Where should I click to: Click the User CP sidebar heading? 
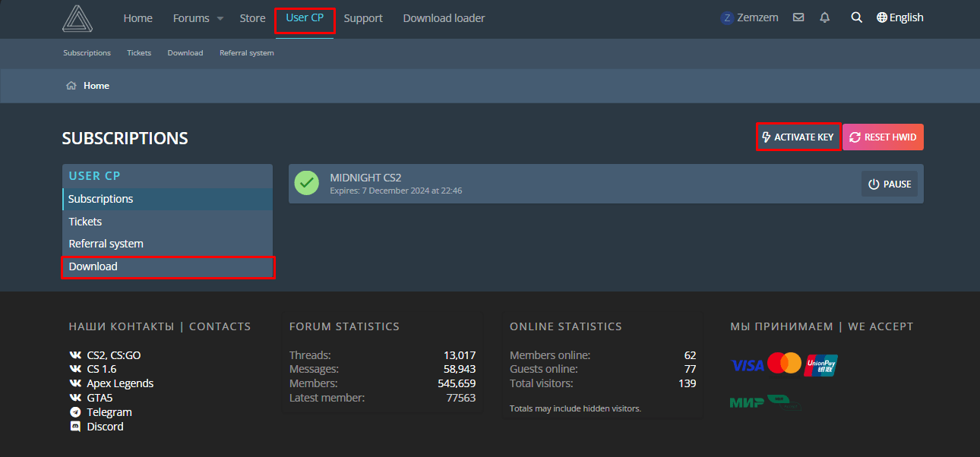coord(95,175)
